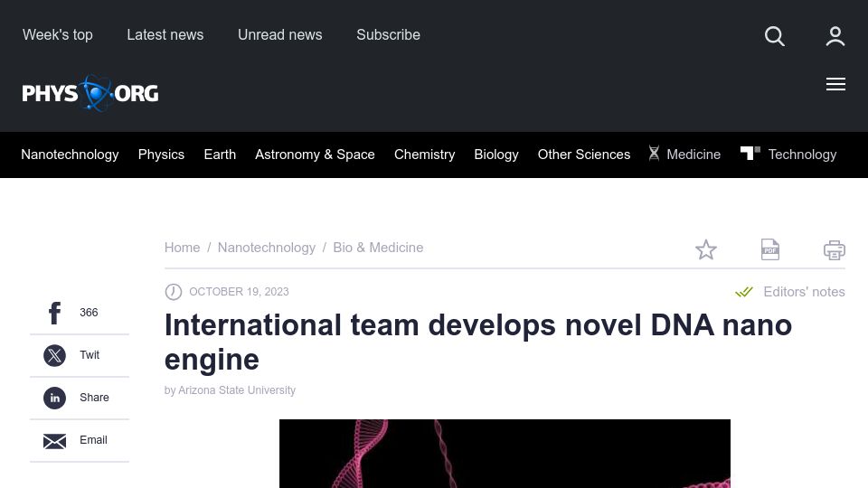Viewport: 868px width, 488px height.
Task: Go to Nanotechnology breadcrumb link
Action: (x=266, y=248)
